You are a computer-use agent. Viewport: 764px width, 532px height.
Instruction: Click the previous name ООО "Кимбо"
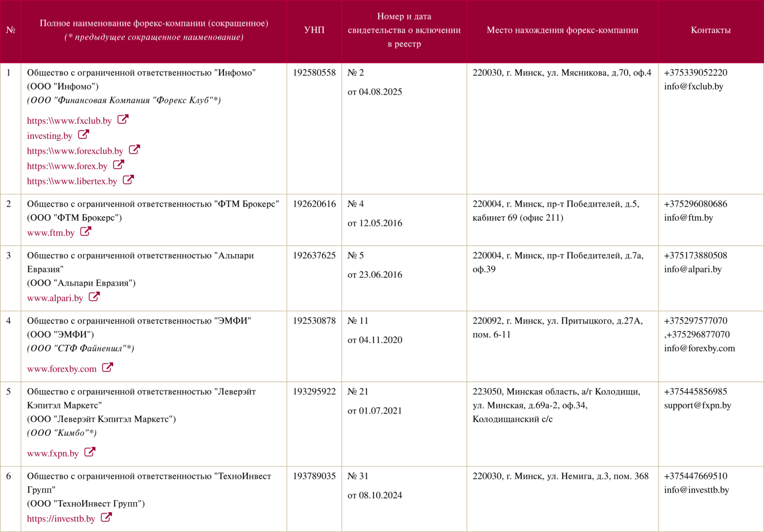pos(62,433)
